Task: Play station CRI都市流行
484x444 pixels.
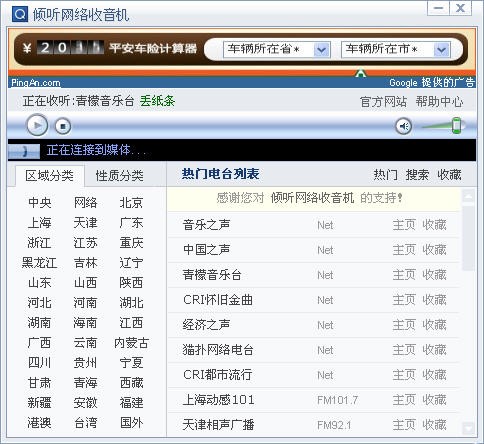Action: pyautogui.click(x=217, y=375)
